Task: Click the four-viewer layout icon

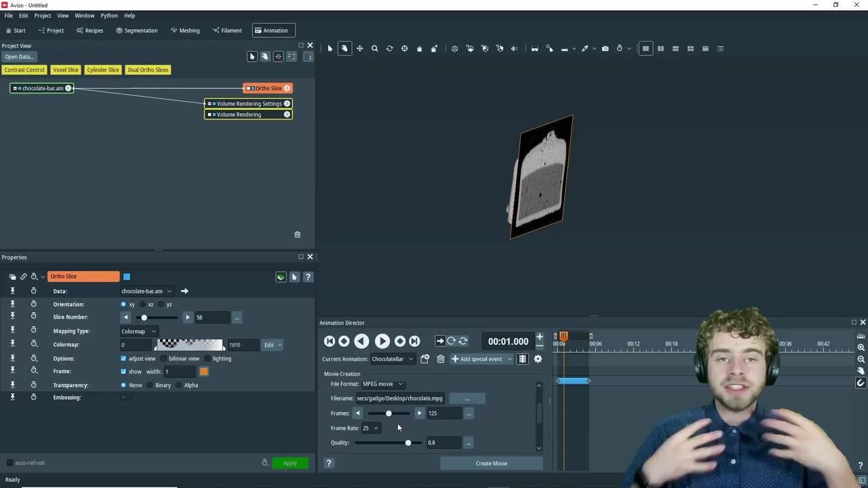Action: 690,49
